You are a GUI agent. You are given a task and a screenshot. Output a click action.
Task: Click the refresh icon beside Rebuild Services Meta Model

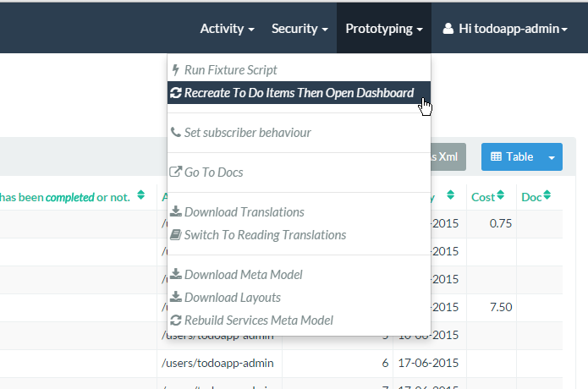coord(176,321)
